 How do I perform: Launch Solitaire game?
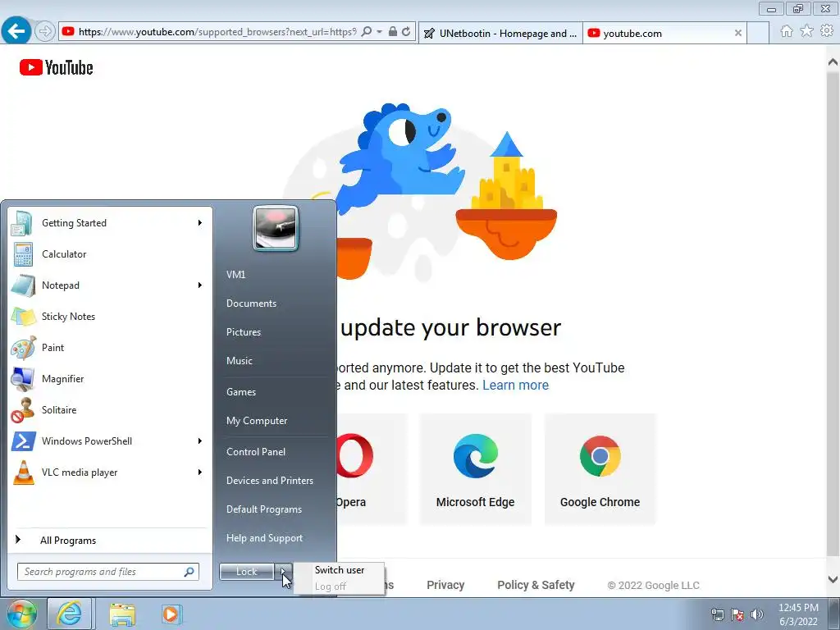click(x=110, y=410)
